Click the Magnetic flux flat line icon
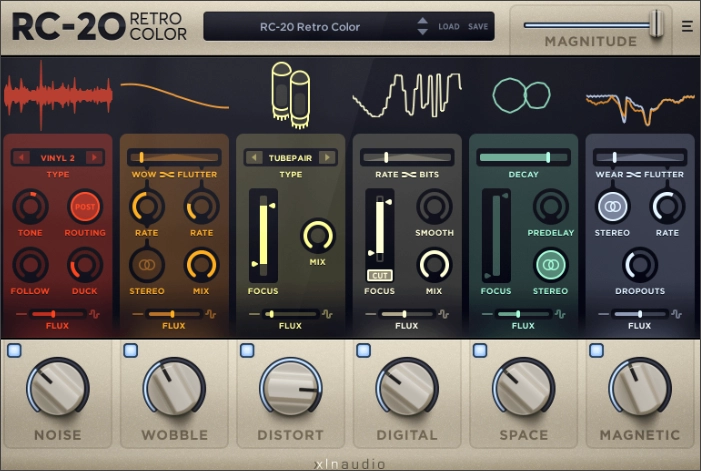This screenshot has width=701, height=471. pyautogui.click(x=604, y=314)
